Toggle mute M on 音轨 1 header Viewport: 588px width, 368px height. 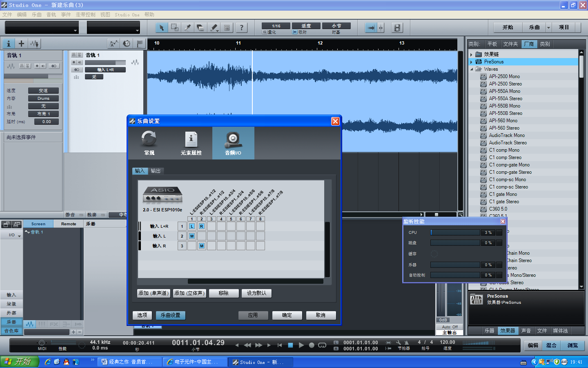tap(74, 55)
